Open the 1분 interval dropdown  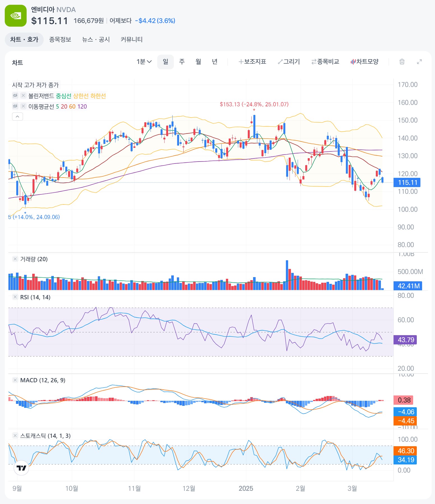click(144, 62)
